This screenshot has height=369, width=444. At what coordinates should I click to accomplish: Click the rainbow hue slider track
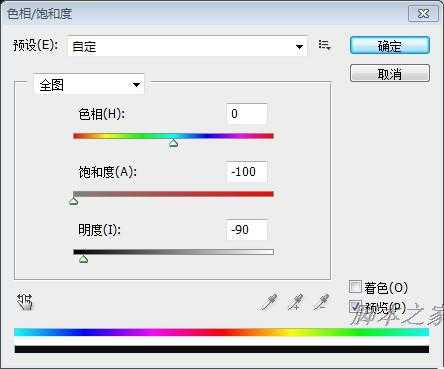point(173,136)
